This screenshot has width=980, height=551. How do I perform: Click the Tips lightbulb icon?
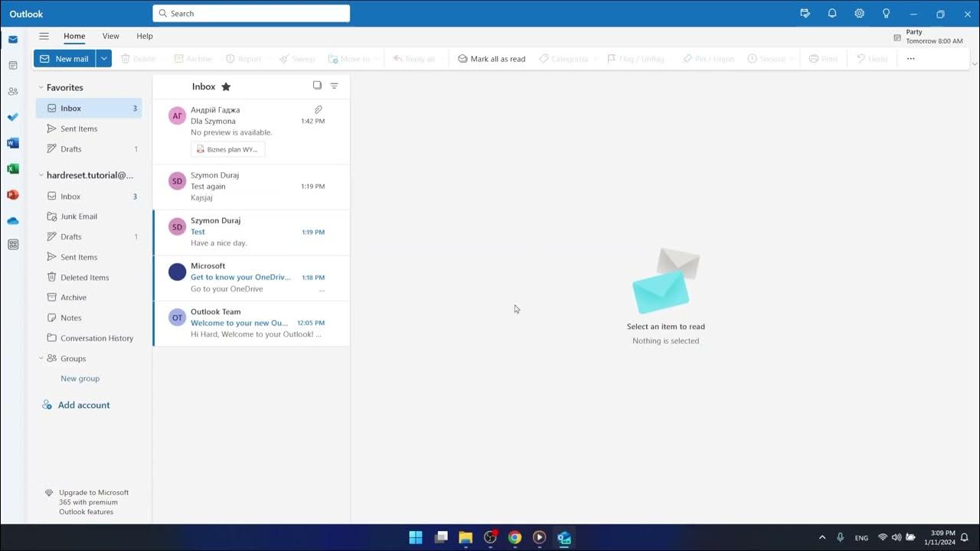point(886,13)
